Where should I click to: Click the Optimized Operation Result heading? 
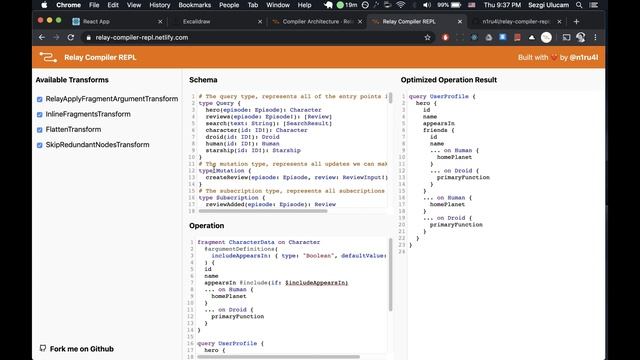[x=449, y=80]
